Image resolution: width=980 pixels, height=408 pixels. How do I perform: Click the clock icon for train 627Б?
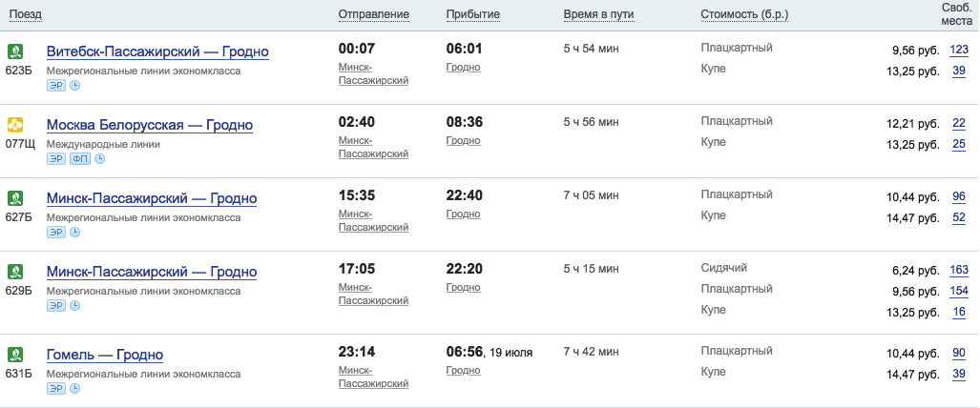75,233
